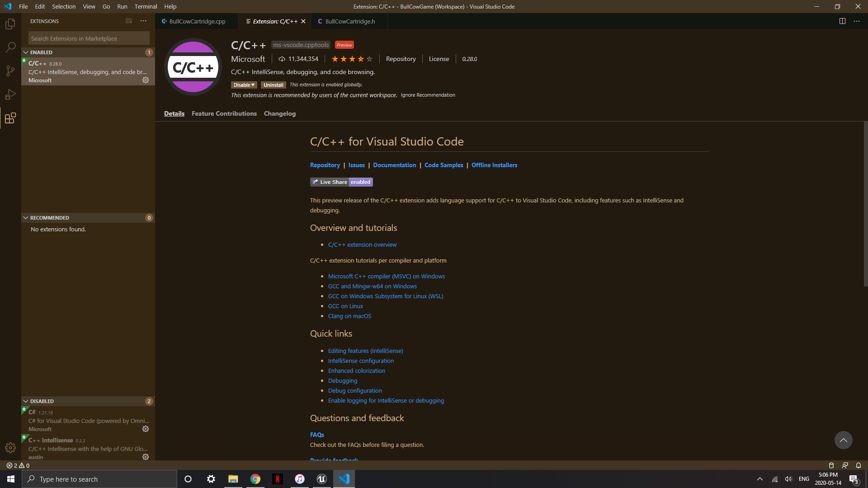The width and height of the screenshot is (868, 488).
Task: Open the Search view icon
Action: pos(10,47)
